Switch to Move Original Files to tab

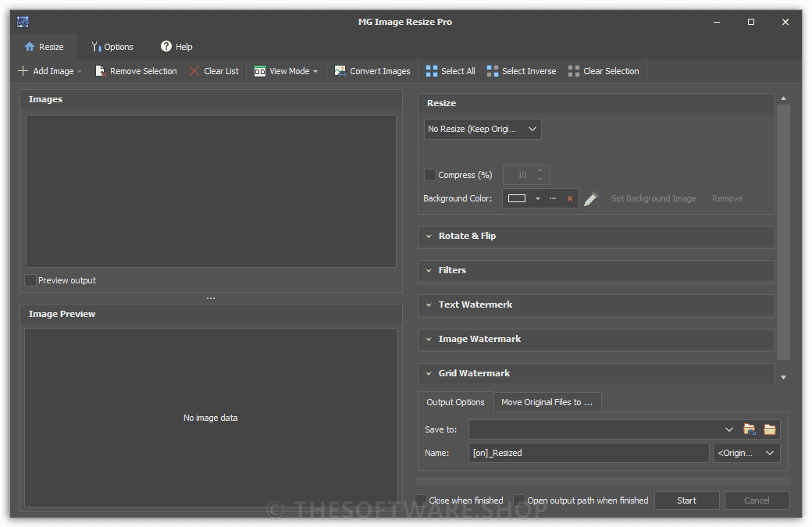[x=547, y=402]
